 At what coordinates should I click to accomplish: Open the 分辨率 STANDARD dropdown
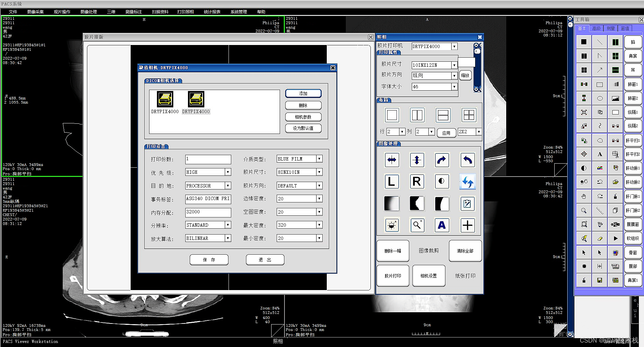pyautogui.click(x=228, y=225)
